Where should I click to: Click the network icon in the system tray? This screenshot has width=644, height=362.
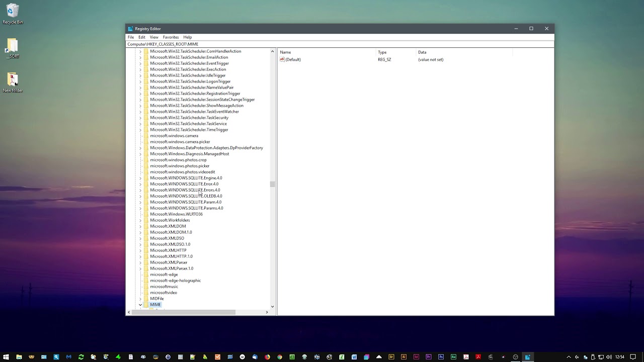(600, 357)
